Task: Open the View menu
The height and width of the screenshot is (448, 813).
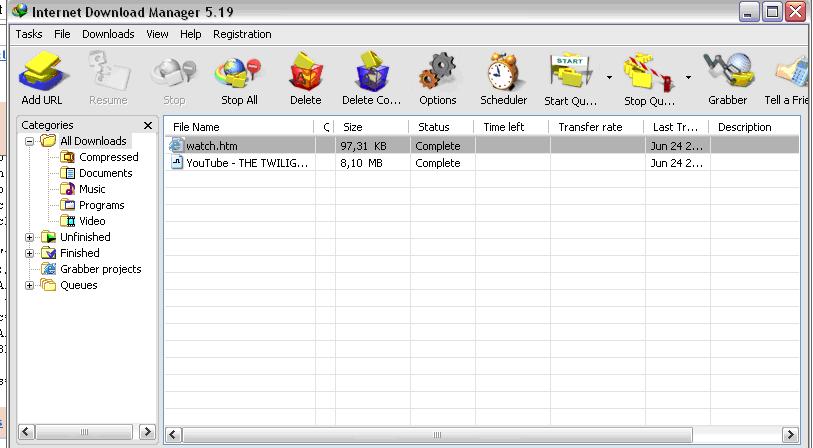Action: [x=157, y=34]
